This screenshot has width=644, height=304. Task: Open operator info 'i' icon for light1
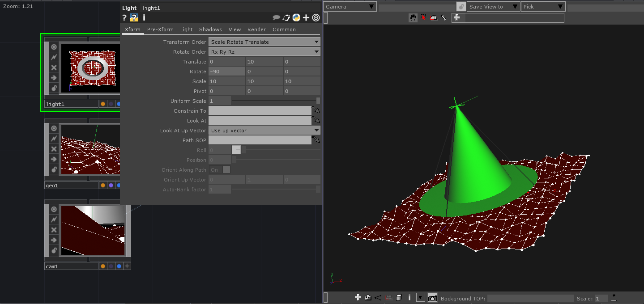pyautogui.click(x=144, y=18)
